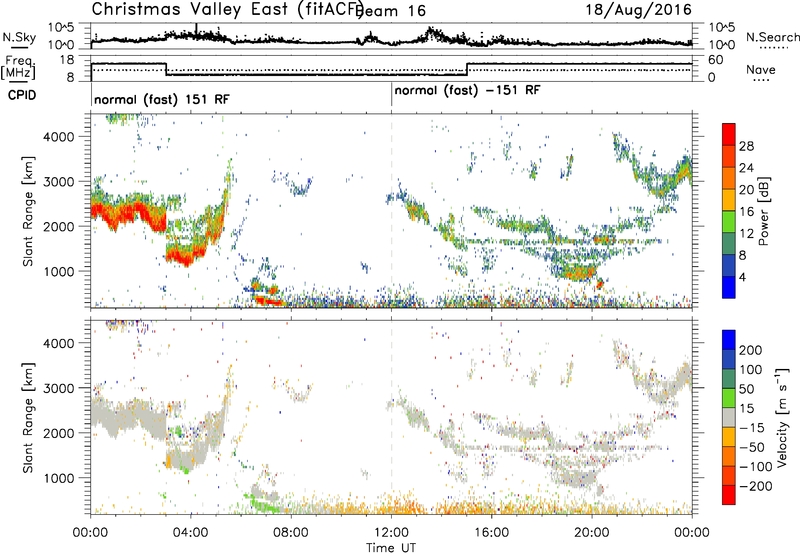Click the 'Velocity [m s-1]' colorbar title
800x554 pixels.
click(x=782, y=417)
